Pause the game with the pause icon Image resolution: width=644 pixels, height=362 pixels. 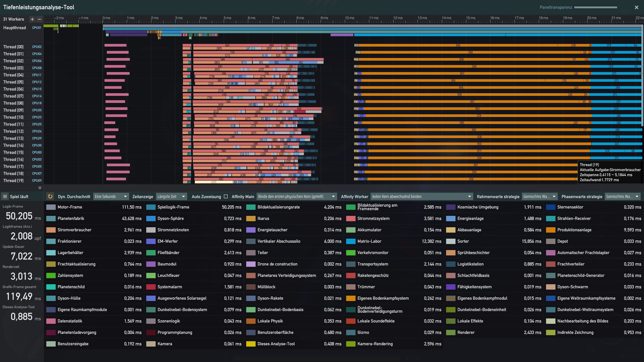pyautogui.click(x=5, y=197)
